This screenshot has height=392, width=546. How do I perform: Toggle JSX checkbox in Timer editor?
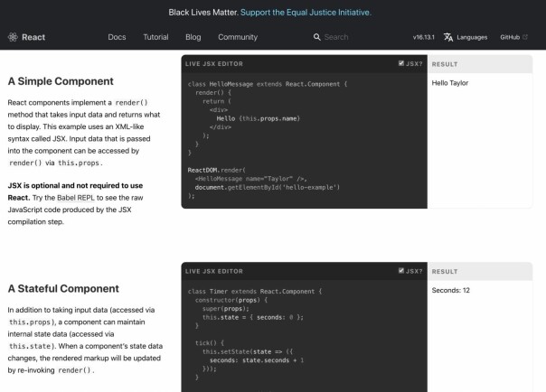(401, 271)
